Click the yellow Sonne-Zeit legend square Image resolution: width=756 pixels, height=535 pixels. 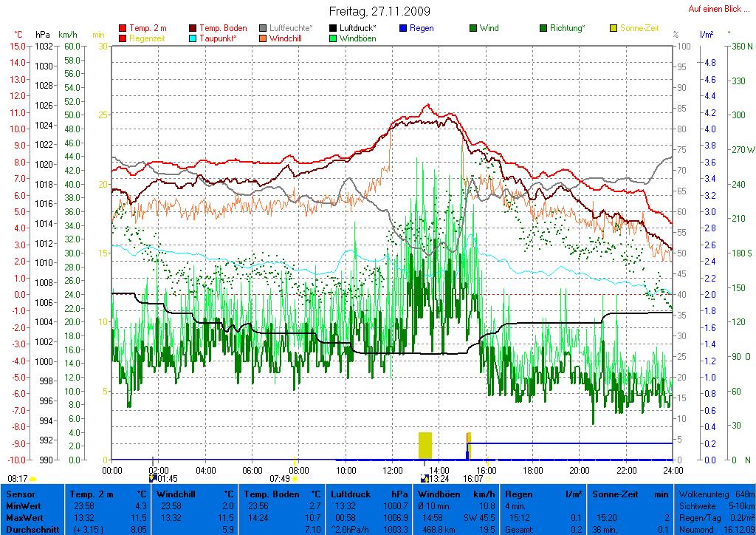click(614, 28)
